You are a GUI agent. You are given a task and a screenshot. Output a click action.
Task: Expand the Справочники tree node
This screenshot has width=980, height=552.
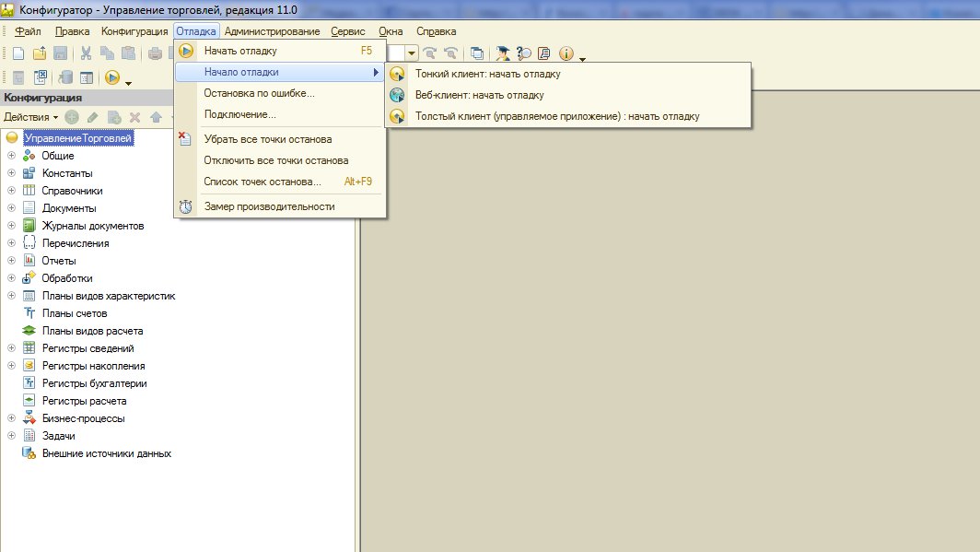(x=11, y=190)
